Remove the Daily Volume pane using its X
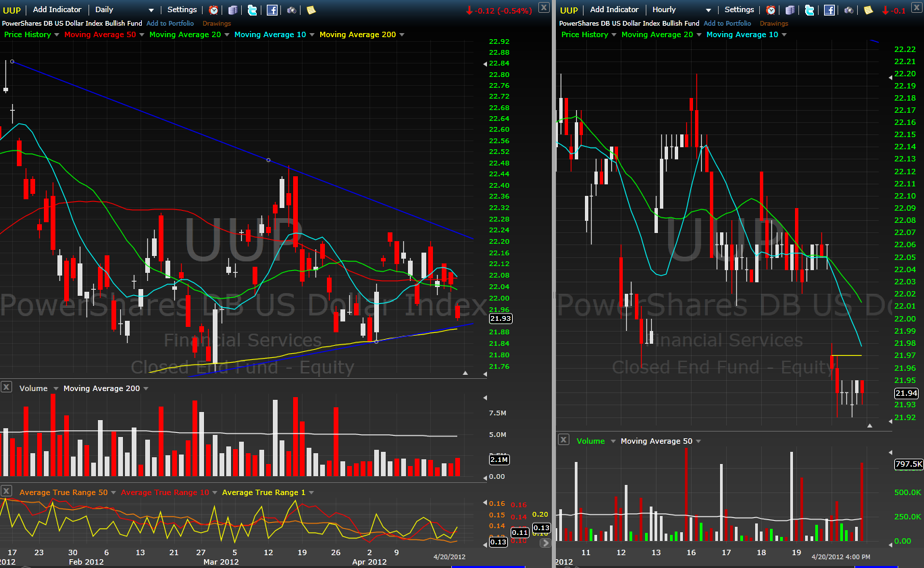Image resolution: width=924 pixels, height=568 pixels. [x=6, y=387]
